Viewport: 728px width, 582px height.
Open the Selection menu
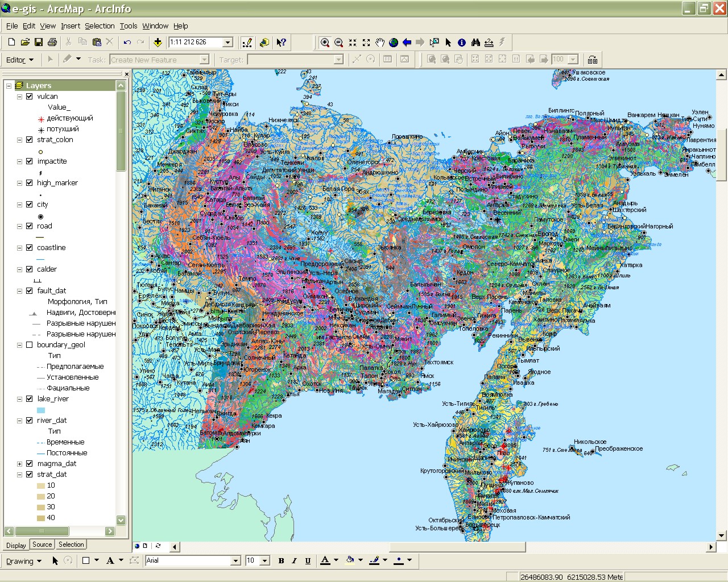pos(100,26)
